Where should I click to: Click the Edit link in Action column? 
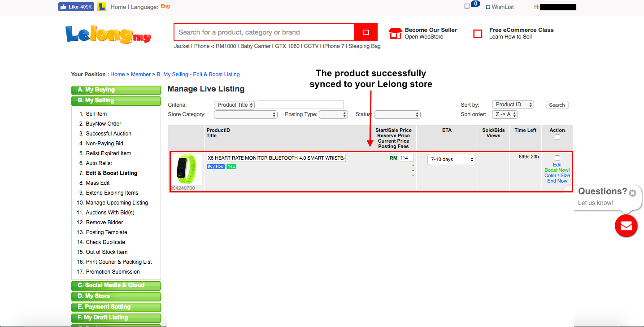click(x=557, y=165)
